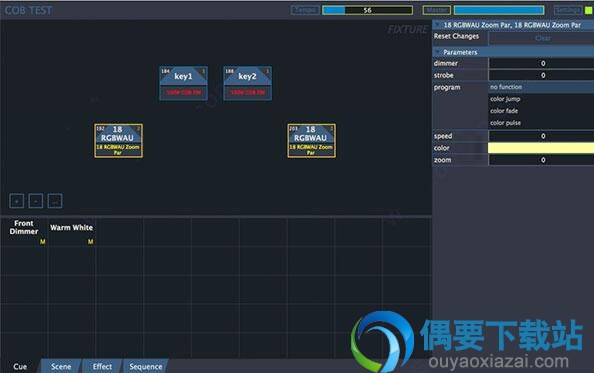Viewport: 594px width, 373px height.
Task: Select the left 18 RGBWAU Zoom Par fixture
Action: point(119,140)
